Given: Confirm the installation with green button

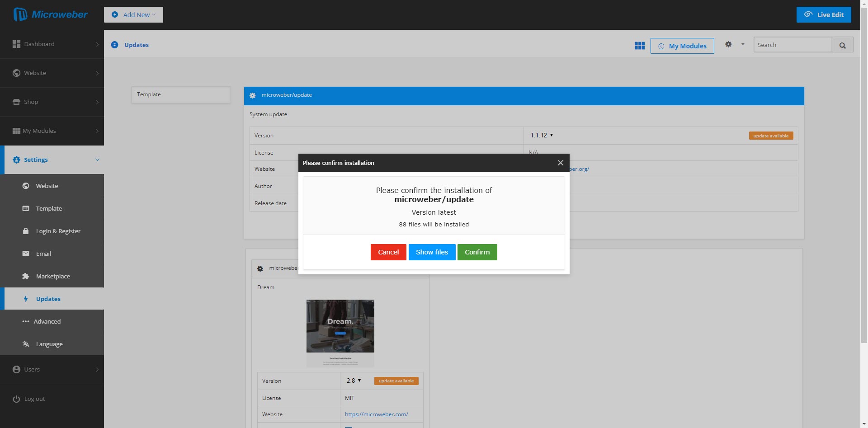Looking at the screenshot, I should click(477, 252).
